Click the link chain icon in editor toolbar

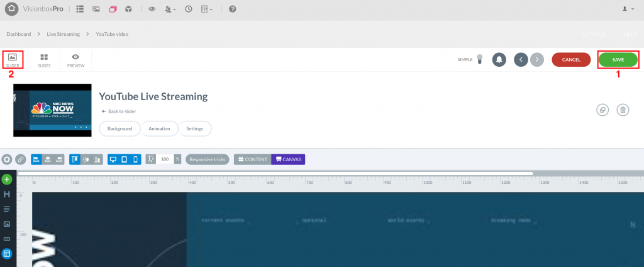[20, 159]
